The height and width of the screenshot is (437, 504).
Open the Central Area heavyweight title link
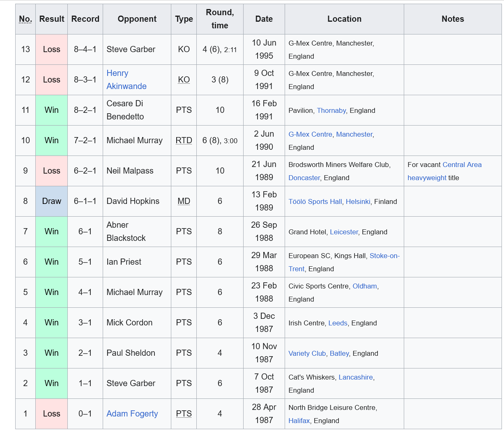444,171
